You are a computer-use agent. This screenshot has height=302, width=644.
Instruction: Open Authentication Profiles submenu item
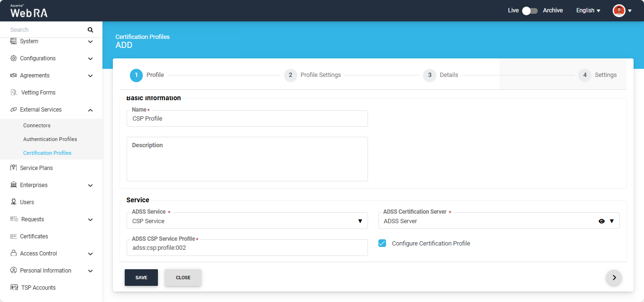51,139
